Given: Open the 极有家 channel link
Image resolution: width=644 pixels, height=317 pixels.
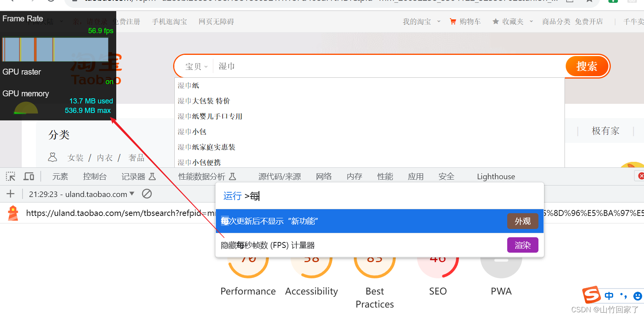Looking at the screenshot, I should (606, 131).
